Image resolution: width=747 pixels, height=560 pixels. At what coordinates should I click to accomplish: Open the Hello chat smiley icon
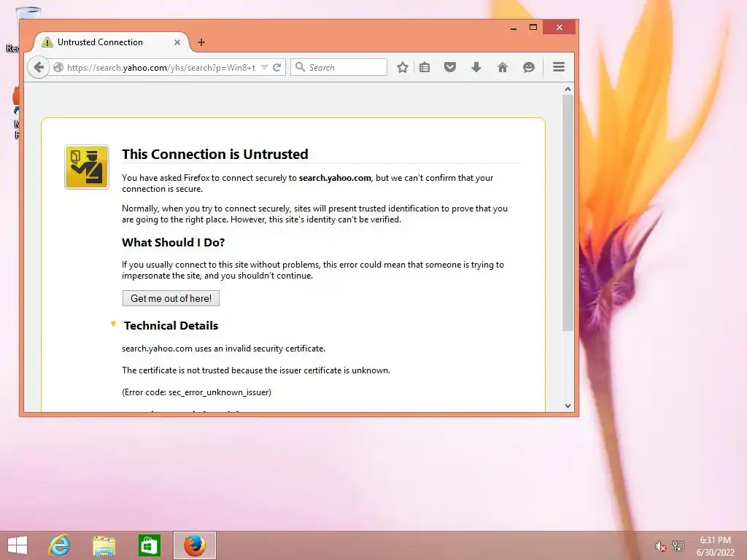pos(528,67)
